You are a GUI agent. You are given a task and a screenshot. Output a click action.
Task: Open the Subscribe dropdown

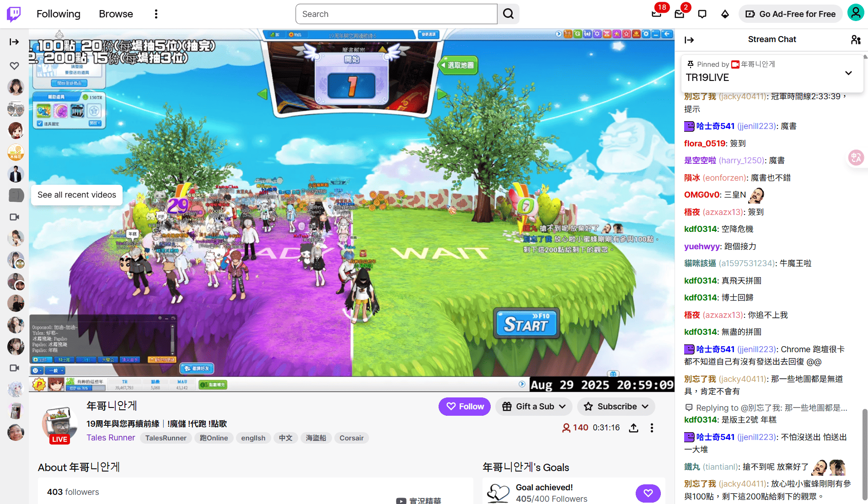pyautogui.click(x=616, y=407)
